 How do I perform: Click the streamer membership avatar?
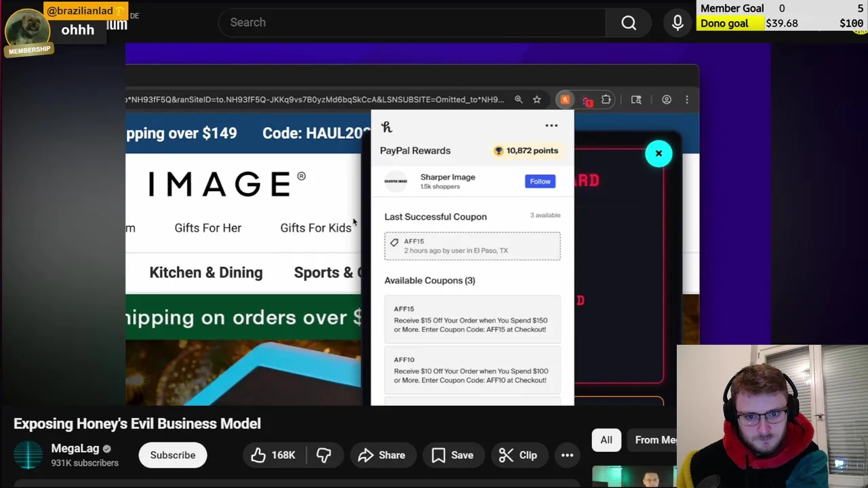28,30
